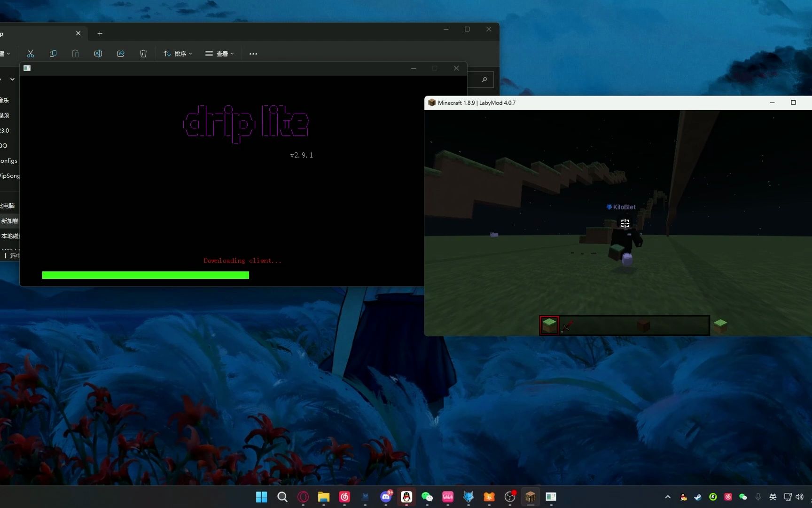
Task: Select the wooden sword in the Minecraft hotbar
Action: pyautogui.click(x=568, y=325)
